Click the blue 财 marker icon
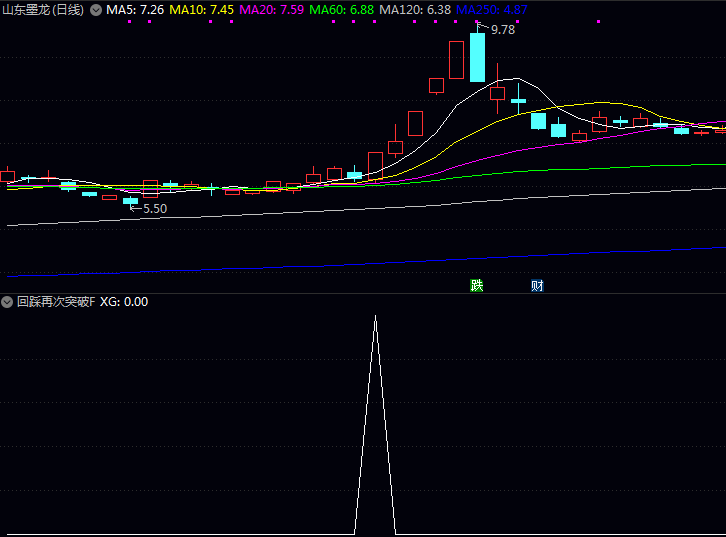Viewport: 726px width, 537px height. click(x=537, y=285)
